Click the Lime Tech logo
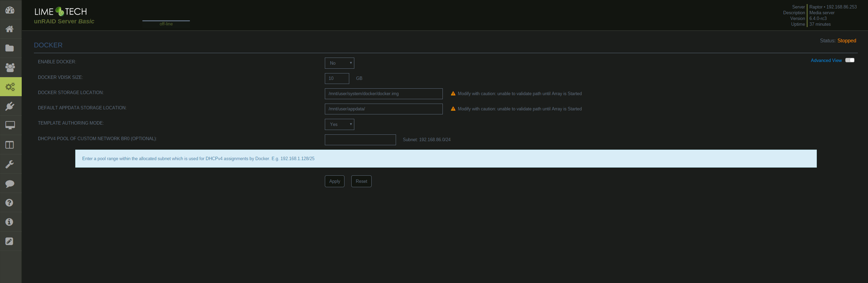This screenshot has width=868, height=283. 61,12
